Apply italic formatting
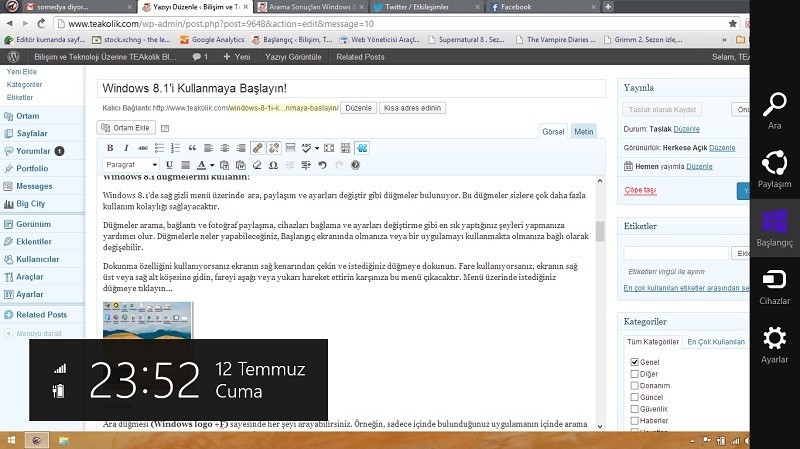The height and width of the screenshot is (449, 800). coord(126,148)
